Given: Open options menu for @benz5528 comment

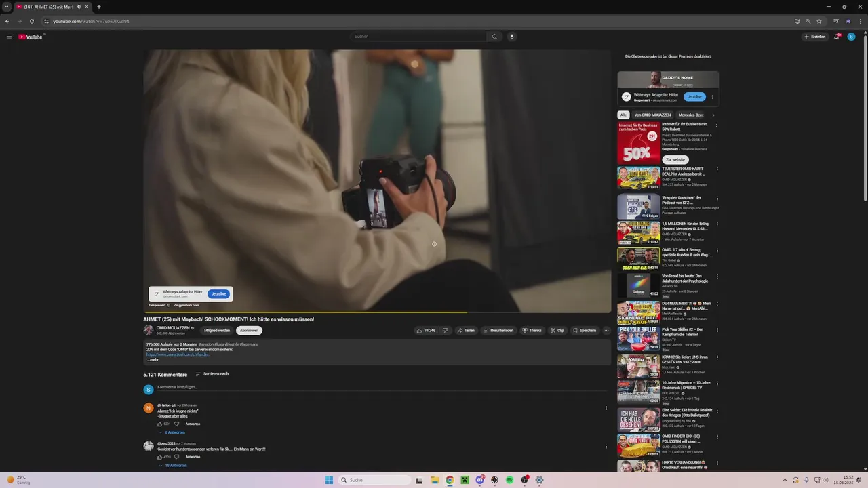Looking at the screenshot, I should point(606,447).
